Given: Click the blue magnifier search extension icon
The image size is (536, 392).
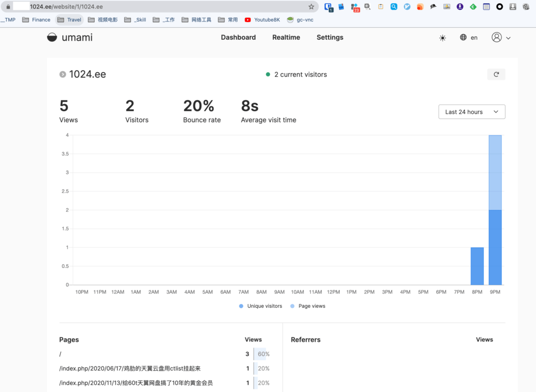Looking at the screenshot, I should coord(394,6).
